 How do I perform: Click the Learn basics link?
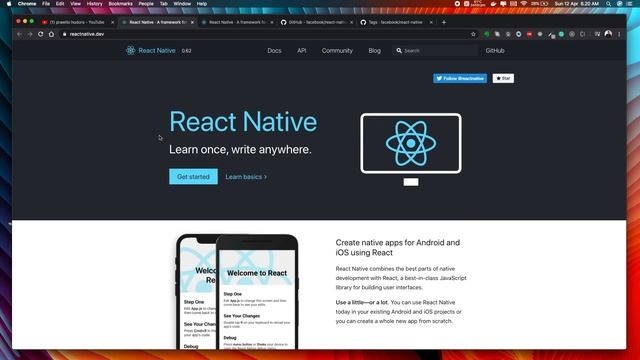tap(246, 177)
